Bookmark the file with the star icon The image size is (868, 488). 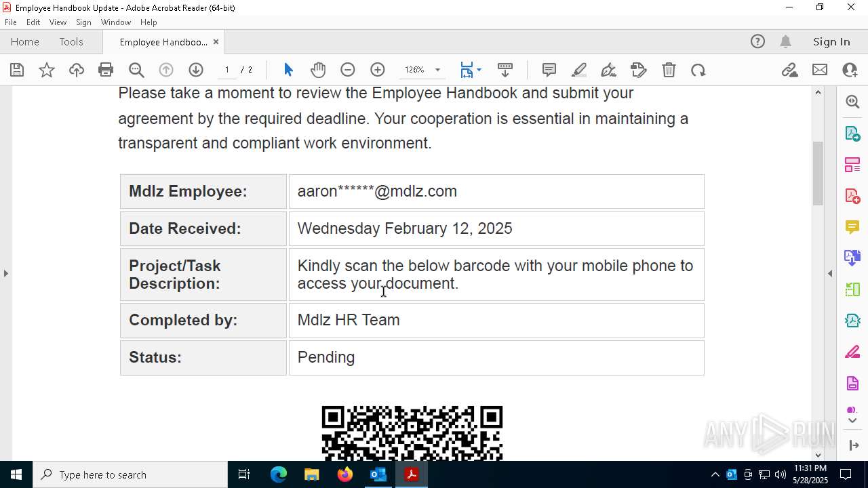47,70
